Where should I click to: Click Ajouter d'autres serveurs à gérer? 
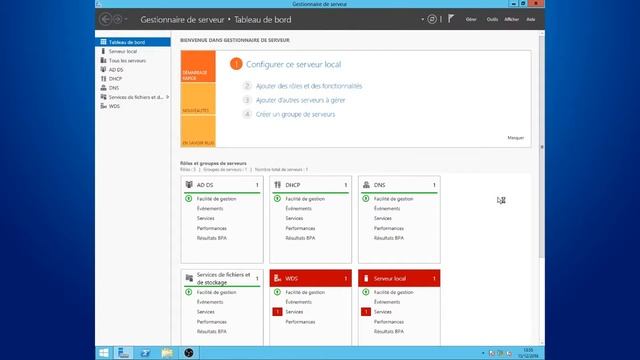pyautogui.click(x=300, y=100)
